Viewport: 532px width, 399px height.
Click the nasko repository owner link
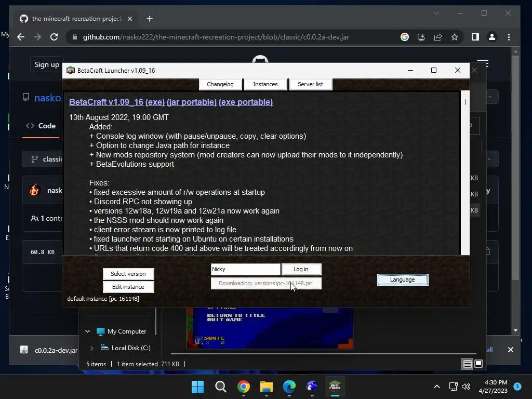[48, 98]
